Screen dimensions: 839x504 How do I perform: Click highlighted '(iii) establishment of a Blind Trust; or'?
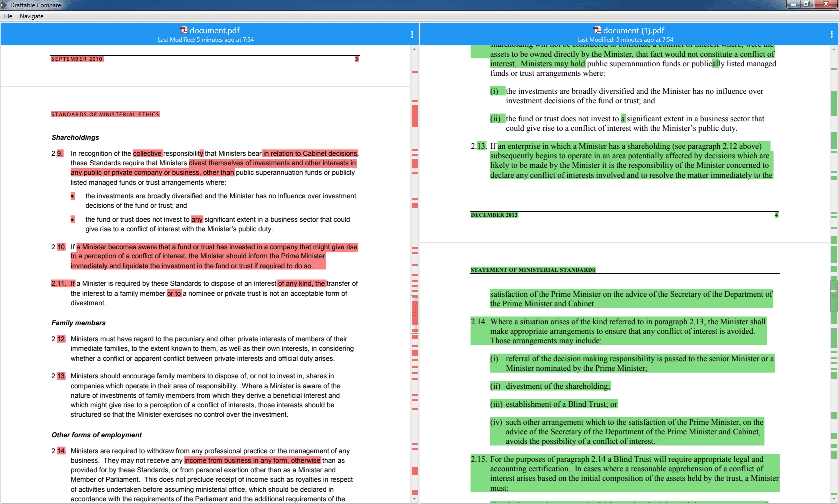pos(554,404)
